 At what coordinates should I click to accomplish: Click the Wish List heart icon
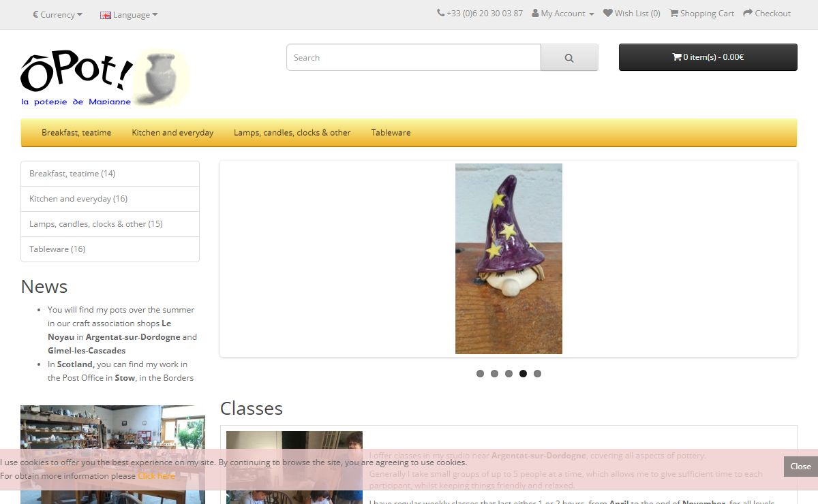pyautogui.click(x=608, y=13)
